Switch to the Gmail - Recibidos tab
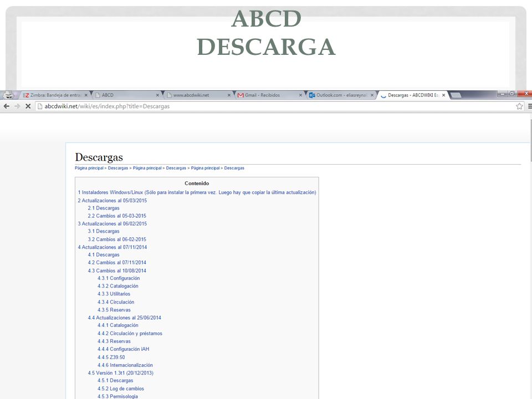The height and width of the screenshot is (399, 532). [x=270, y=95]
